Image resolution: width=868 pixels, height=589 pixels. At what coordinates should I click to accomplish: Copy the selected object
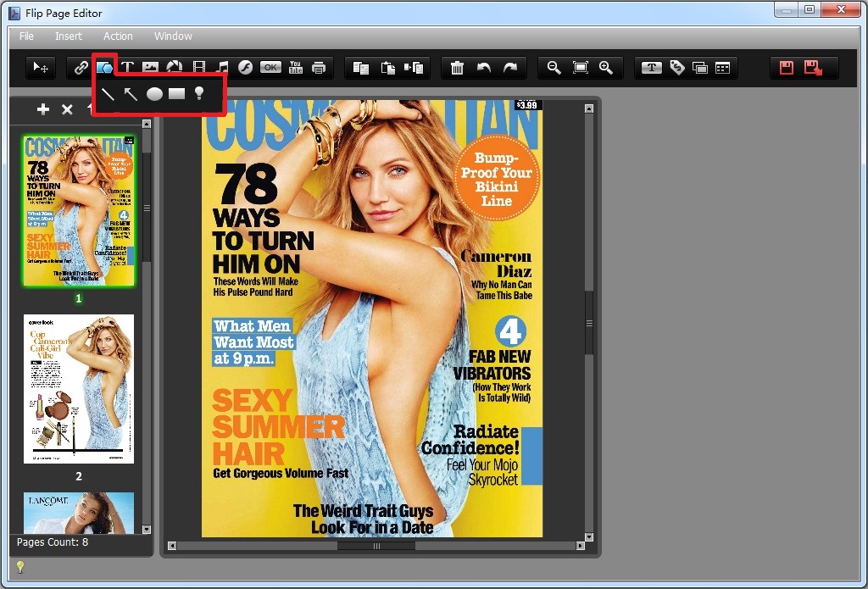click(361, 68)
